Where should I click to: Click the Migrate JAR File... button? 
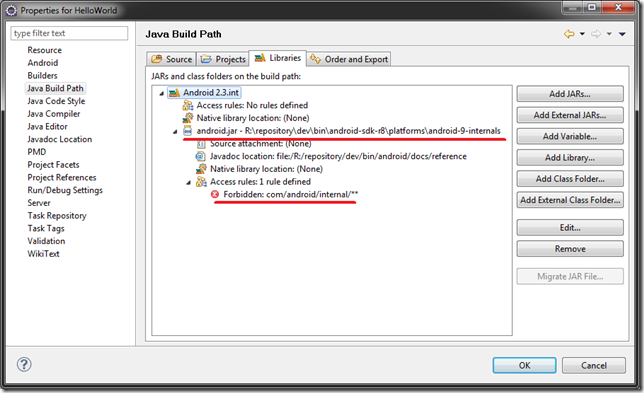tap(570, 276)
